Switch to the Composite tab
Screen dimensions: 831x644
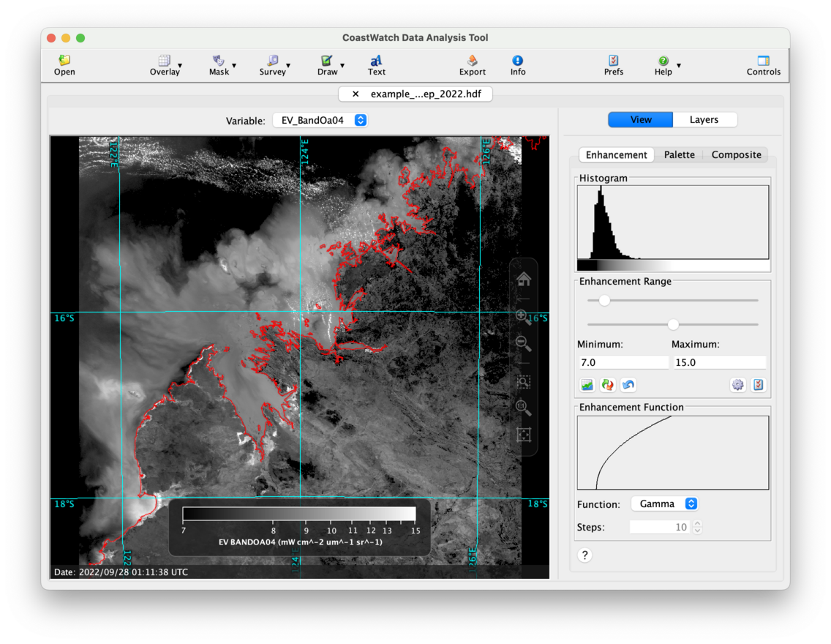coord(736,155)
